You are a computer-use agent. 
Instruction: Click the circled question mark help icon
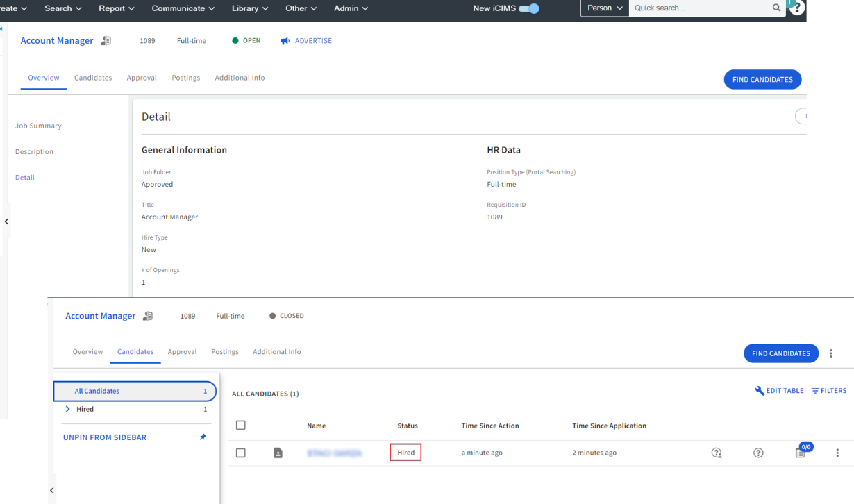(x=758, y=453)
